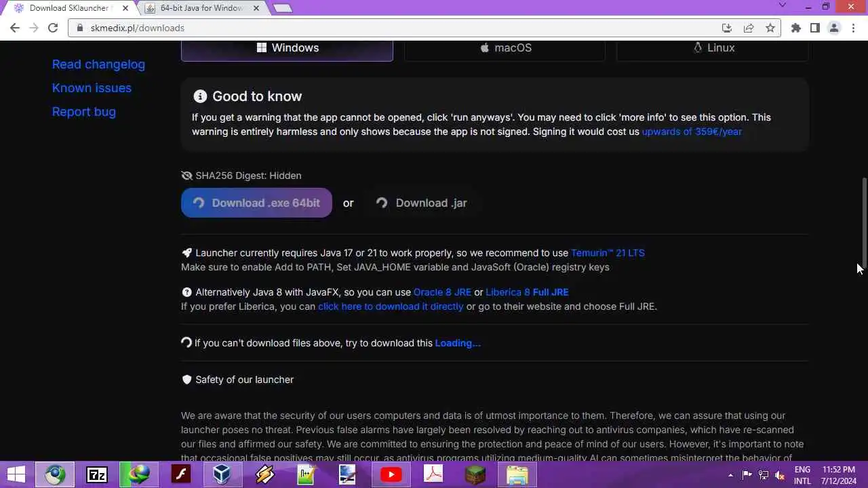
Task: Open the Oracle 8 JRE link
Action: [442, 292]
